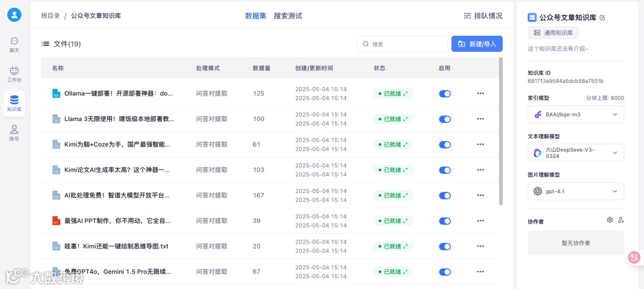The width and height of the screenshot is (644, 289).
Task: Click 分块上限: 8000 label
Action: click(x=605, y=98)
